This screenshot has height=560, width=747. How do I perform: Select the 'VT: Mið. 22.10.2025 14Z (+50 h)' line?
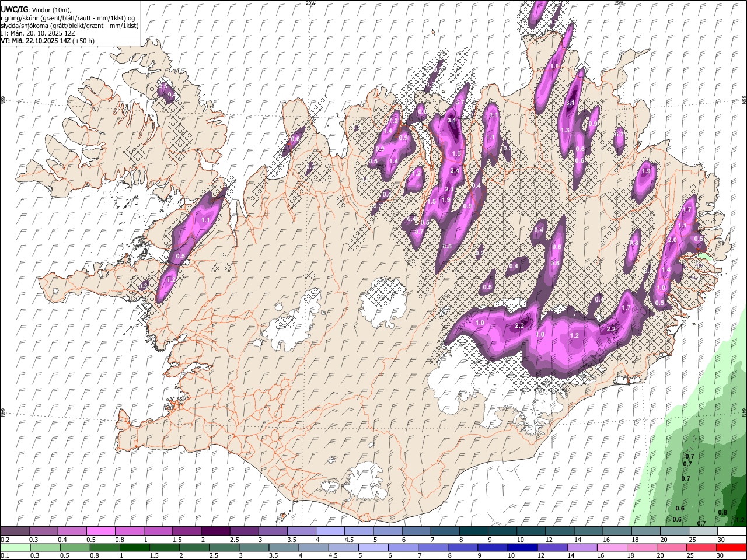point(47,41)
